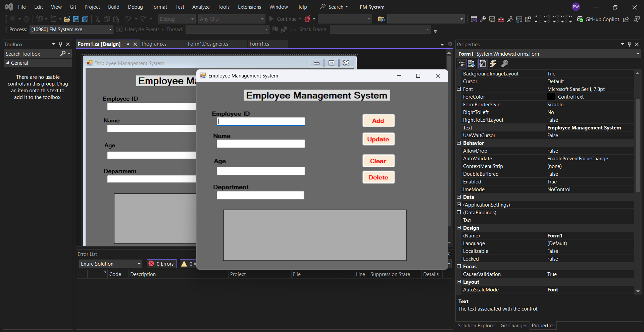Screen dimensions: 644x332
Task: Open the Process dropdown for EM System.exe
Action: [x=110, y=30]
